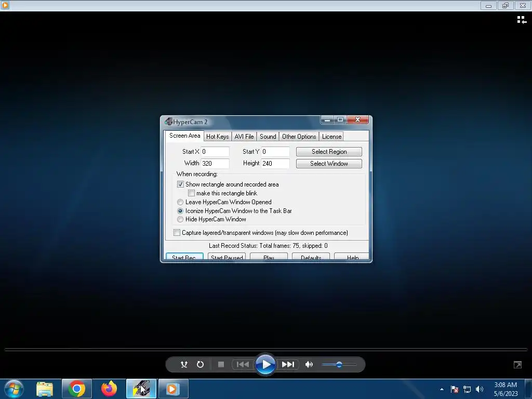This screenshot has height=399, width=532.
Task: Switch to the AVI File tab
Action: (x=244, y=137)
